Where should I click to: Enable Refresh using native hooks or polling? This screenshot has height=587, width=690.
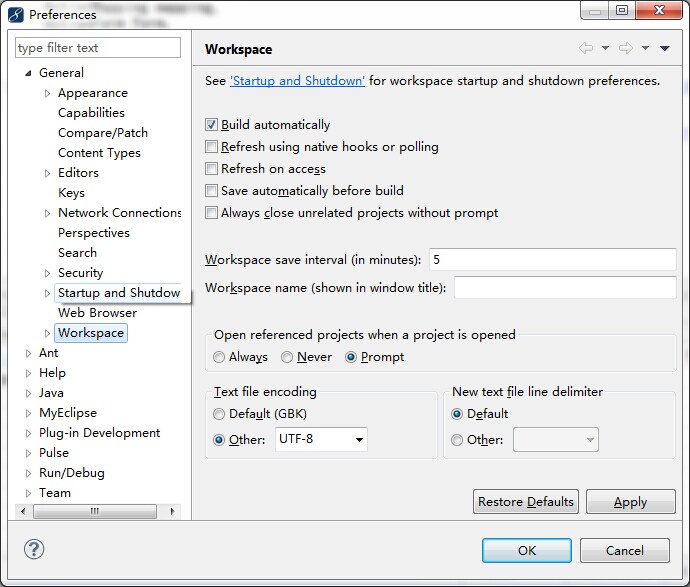pos(211,147)
